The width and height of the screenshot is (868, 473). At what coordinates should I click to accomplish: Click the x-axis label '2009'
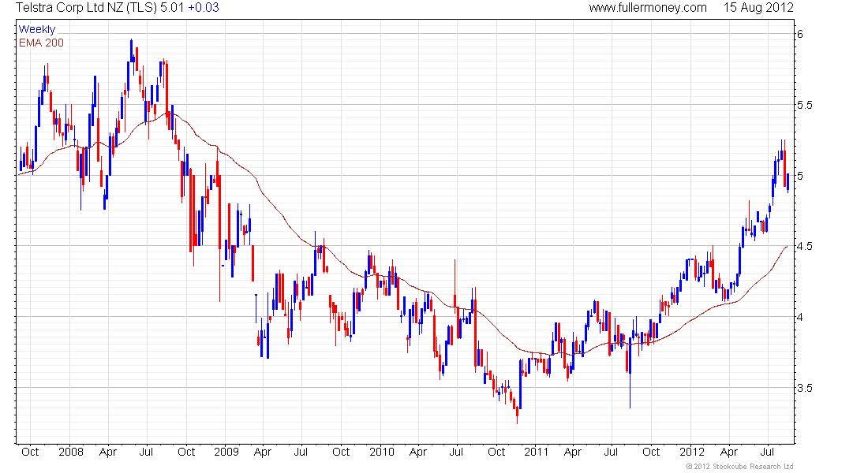coord(226,452)
